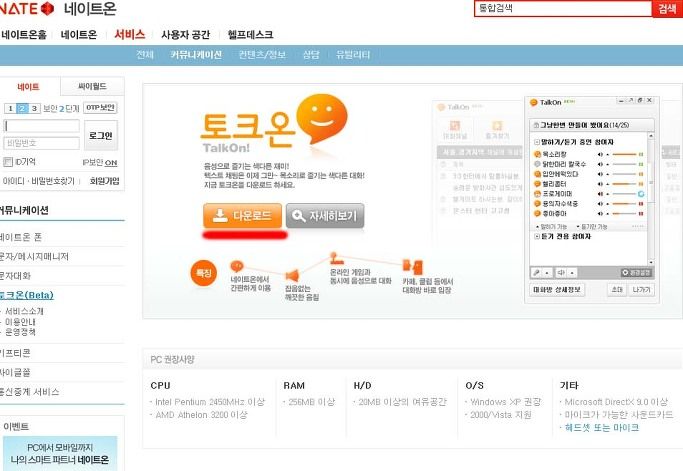Select security level 3

34,108
